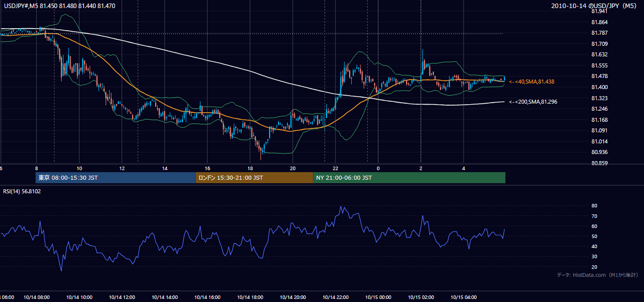Viewport: 644px width, 302px height.
Task: Click the hour 0 tick under the price chart
Action: (378, 168)
